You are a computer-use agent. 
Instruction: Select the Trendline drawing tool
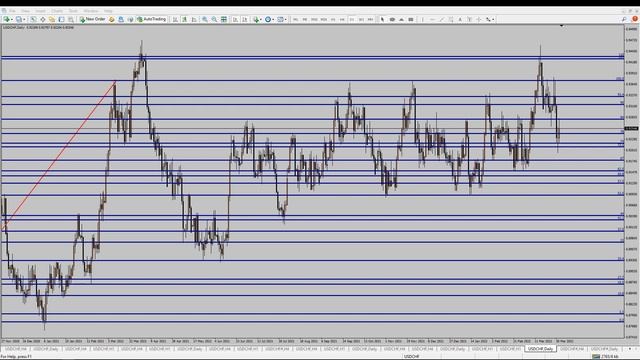pos(442,19)
